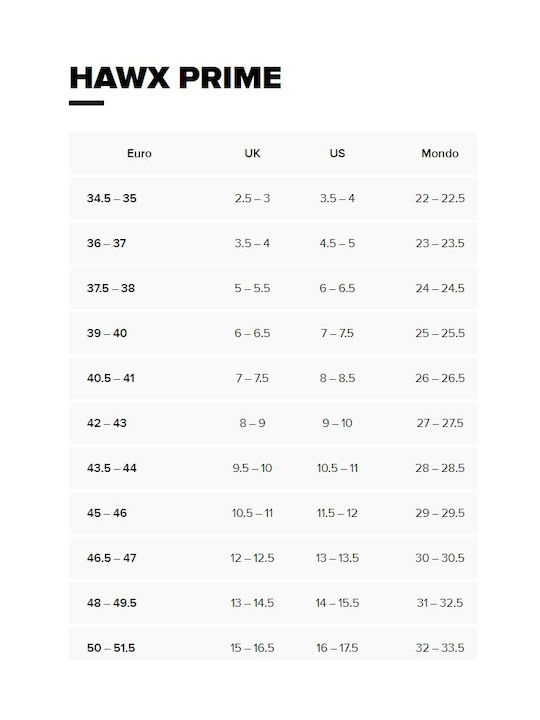Click the US 11.5 – 12 cell

pos(337,513)
